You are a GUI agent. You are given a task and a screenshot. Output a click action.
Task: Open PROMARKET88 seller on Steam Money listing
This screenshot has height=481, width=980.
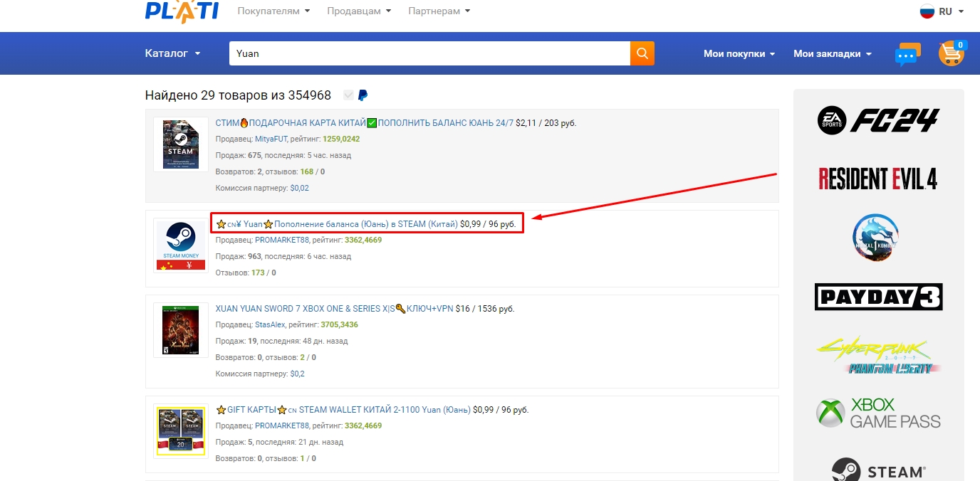tap(282, 240)
